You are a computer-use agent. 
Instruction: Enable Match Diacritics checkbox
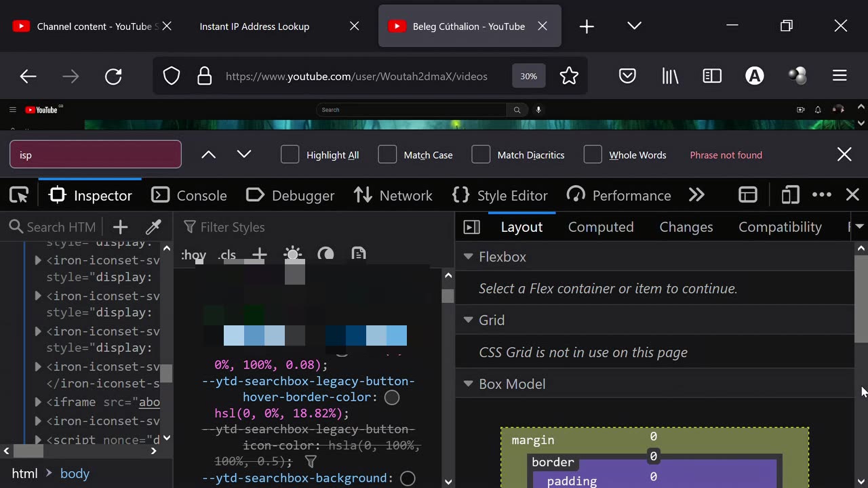tap(481, 155)
